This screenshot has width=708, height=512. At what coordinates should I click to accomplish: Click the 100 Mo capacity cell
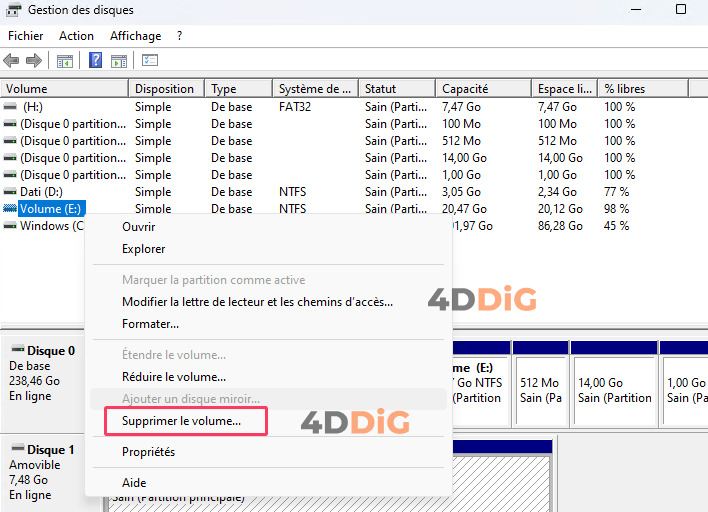click(x=461, y=124)
